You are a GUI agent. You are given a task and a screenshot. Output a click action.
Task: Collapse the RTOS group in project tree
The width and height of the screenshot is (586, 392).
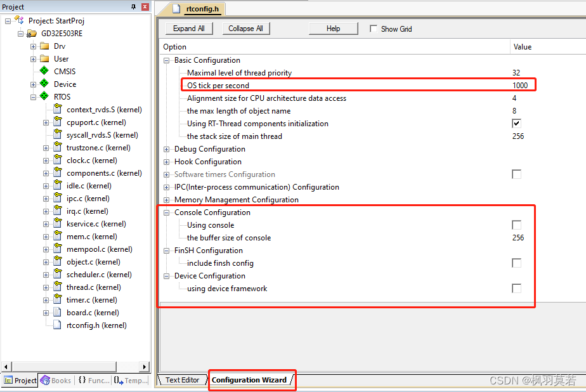[33, 97]
